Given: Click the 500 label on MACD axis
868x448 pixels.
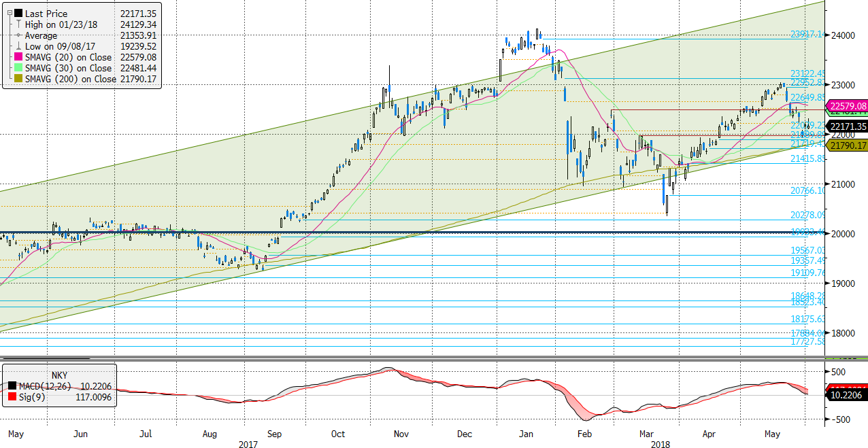Looking at the screenshot, I should point(838,372).
